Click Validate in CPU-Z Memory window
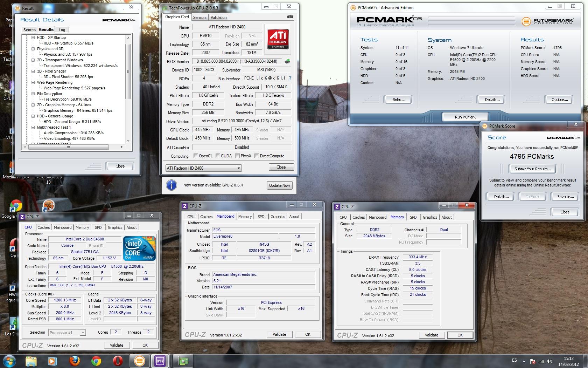Viewport: 588px width, 368px height. [431, 335]
